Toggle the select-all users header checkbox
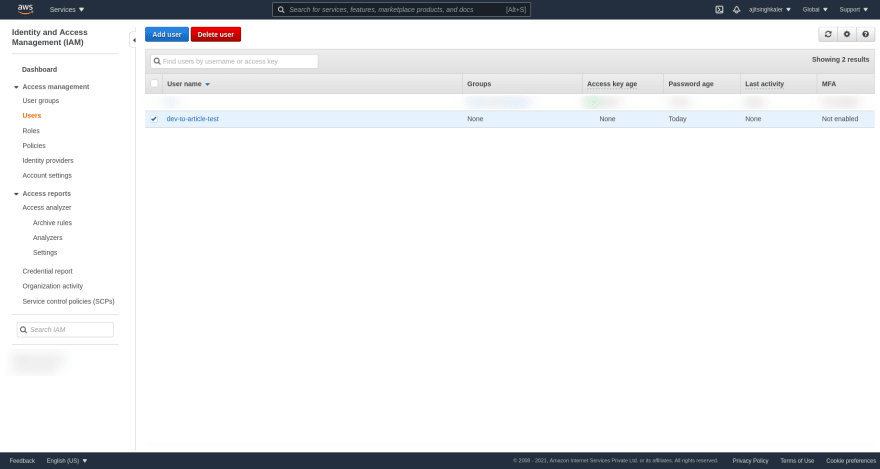The width and height of the screenshot is (880, 469). coord(154,84)
